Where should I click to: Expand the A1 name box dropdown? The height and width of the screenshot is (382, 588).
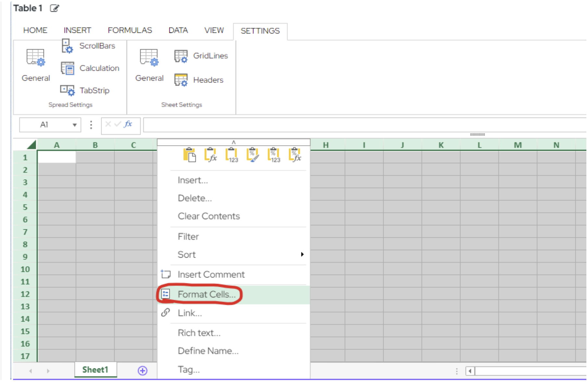click(75, 125)
